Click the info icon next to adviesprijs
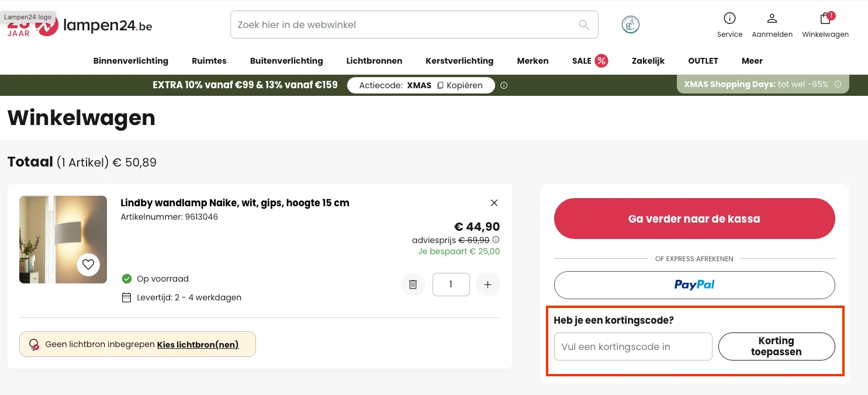The image size is (868, 395). (496, 240)
